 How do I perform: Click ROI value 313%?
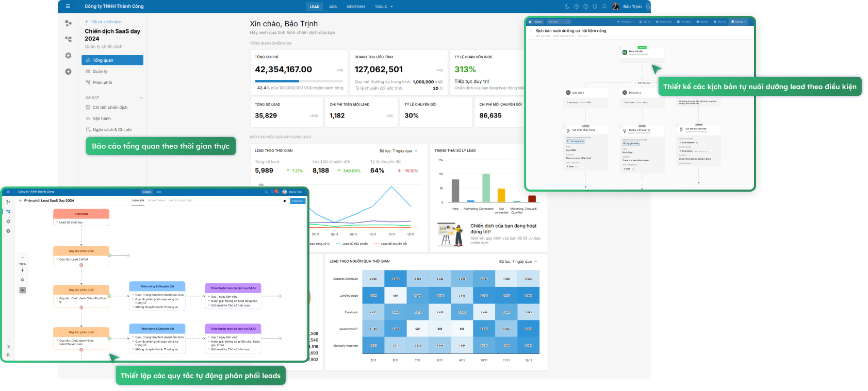pos(465,69)
